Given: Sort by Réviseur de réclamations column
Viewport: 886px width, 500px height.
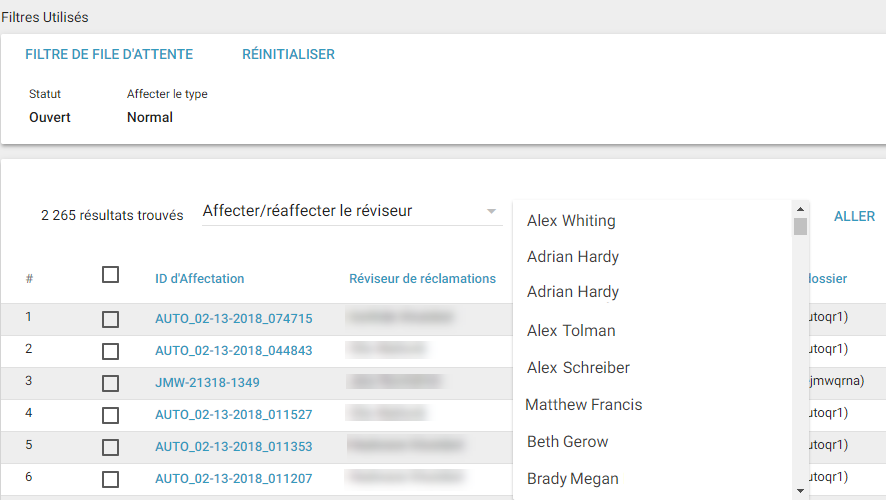Looking at the screenshot, I should (x=422, y=279).
